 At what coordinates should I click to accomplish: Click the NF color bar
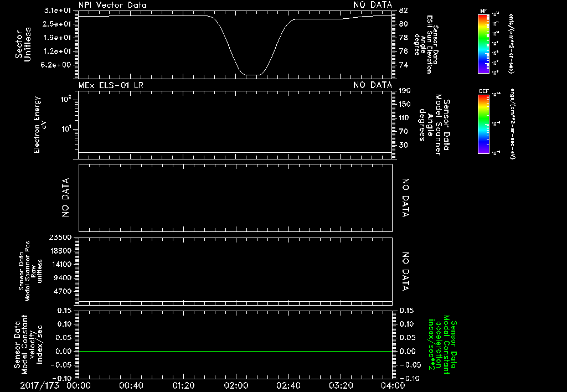[x=483, y=44]
